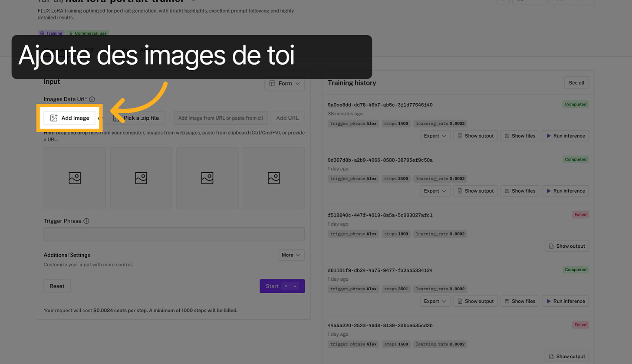This screenshot has width=632, height=364.
Task: Click the dollar icon on Commercial use badge
Action: [x=71, y=33]
